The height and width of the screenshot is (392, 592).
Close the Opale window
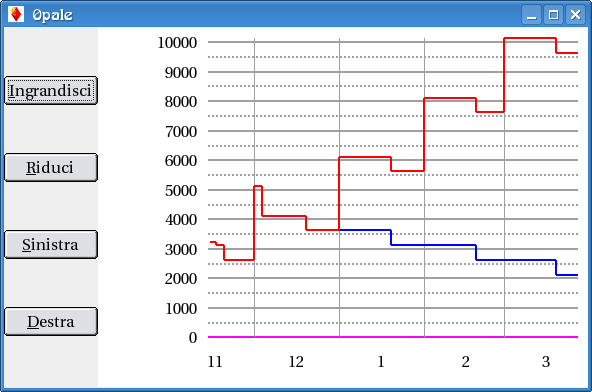click(x=575, y=15)
